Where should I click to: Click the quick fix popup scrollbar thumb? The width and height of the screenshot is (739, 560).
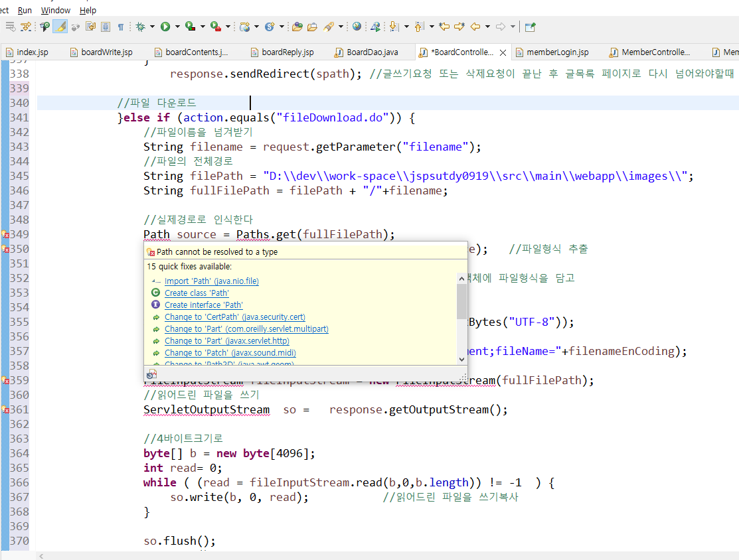tap(461, 301)
